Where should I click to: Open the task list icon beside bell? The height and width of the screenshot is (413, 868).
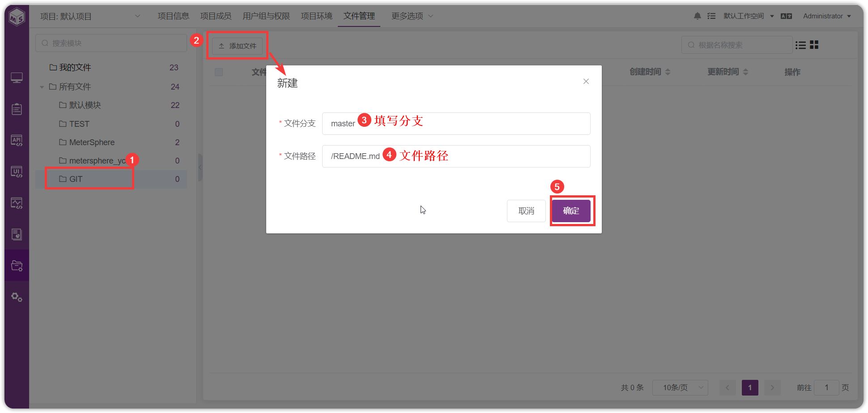711,16
